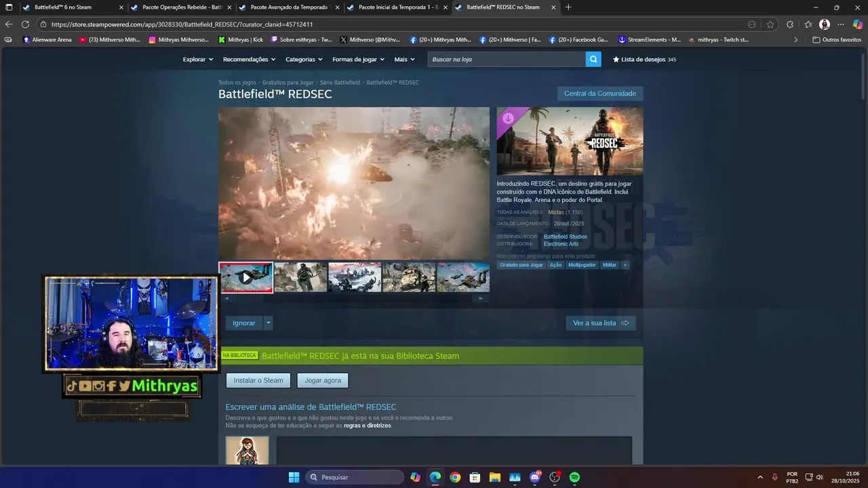The image size is (868, 488).
Task: Open Electronic Arts publisher link
Action: pyautogui.click(x=561, y=244)
